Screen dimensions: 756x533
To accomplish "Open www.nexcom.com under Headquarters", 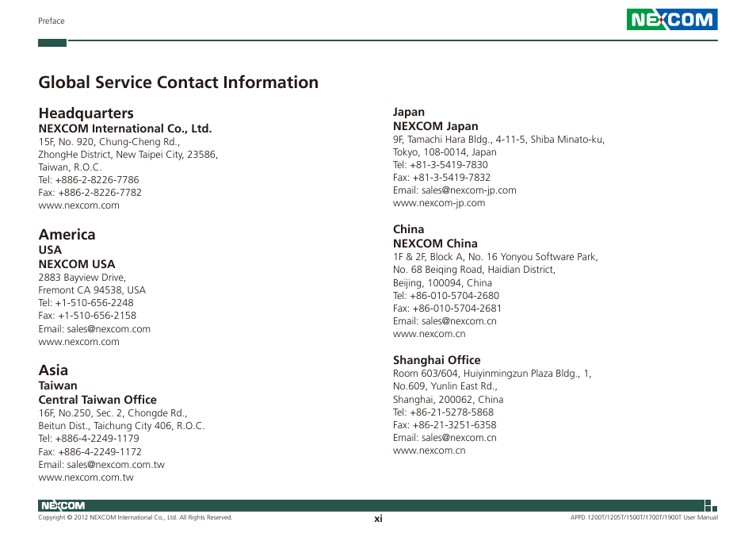I will pyautogui.click(x=78, y=205).
